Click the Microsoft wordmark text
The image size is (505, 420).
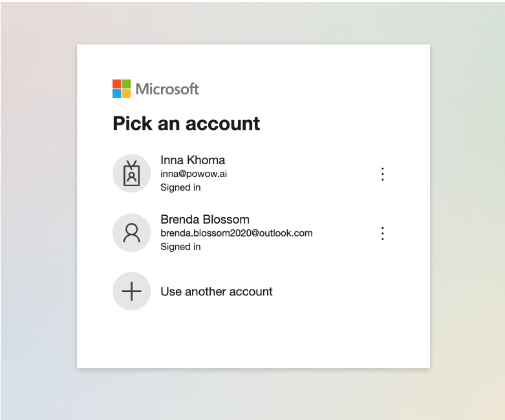pos(167,89)
